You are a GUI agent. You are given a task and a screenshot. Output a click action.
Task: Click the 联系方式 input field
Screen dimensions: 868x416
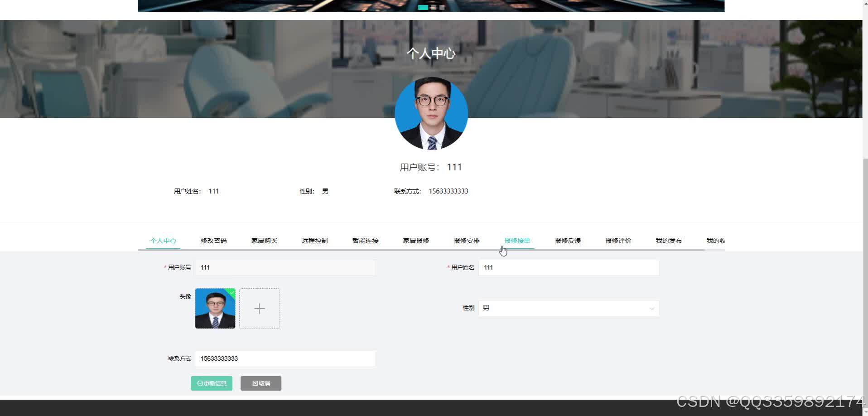(285, 359)
